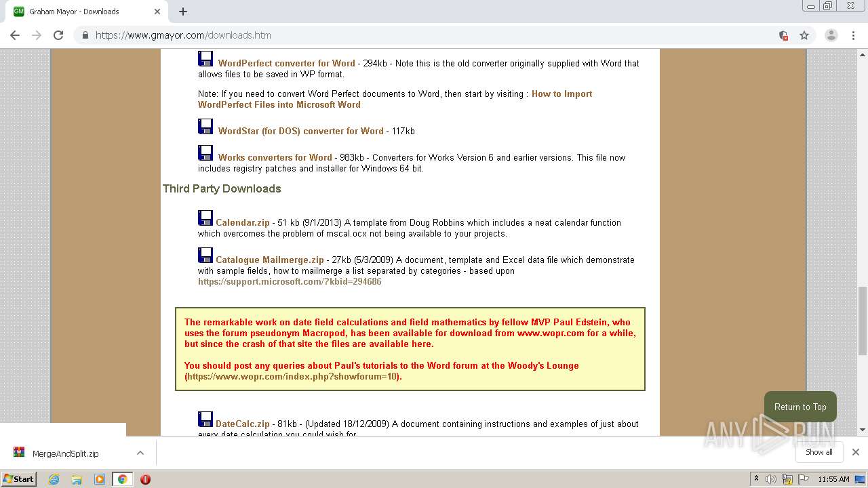The height and width of the screenshot is (488, 868).
Task: Click the Calendar.zip floppy disk icon
Action: tap(205, 218)
